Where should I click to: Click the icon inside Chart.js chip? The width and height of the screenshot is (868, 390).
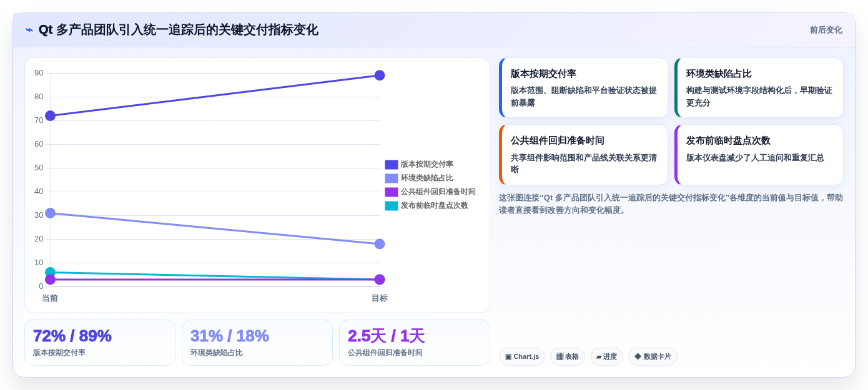[x=508, y=357]
